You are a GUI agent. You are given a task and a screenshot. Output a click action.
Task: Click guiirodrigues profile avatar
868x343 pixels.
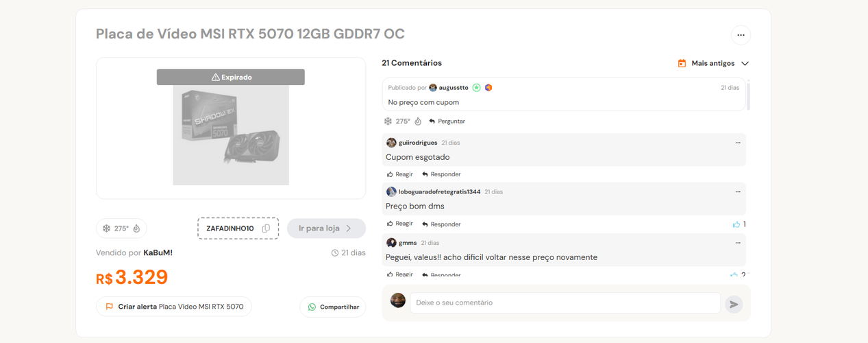click(391, 143)
